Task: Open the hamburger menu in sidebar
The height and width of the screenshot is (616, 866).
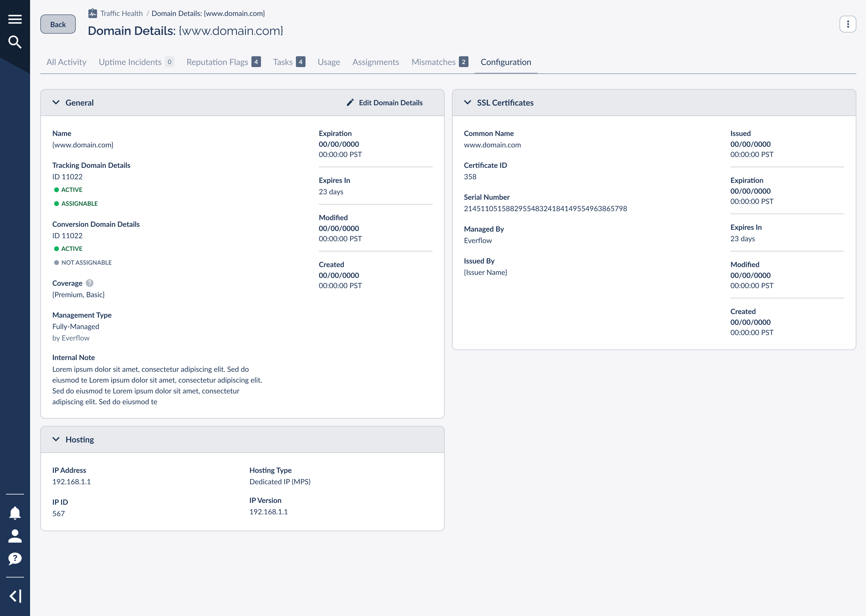Action: pyautogui.click(x=15, y=19)
